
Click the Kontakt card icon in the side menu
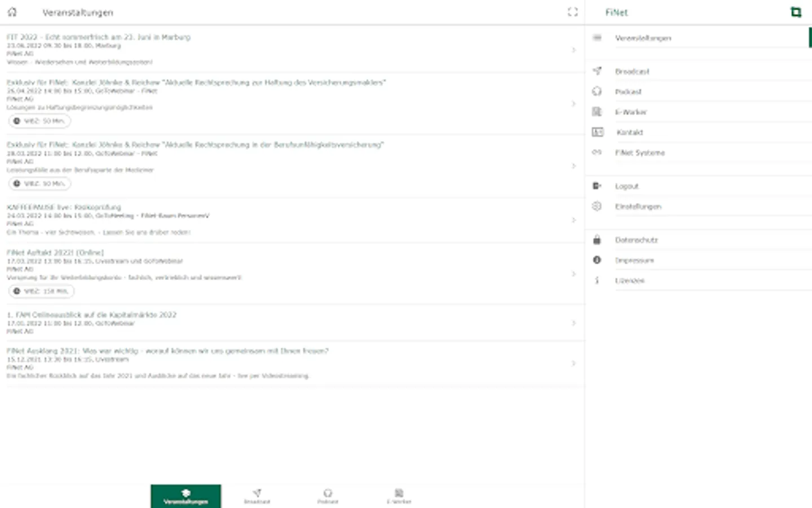[598, 132]
